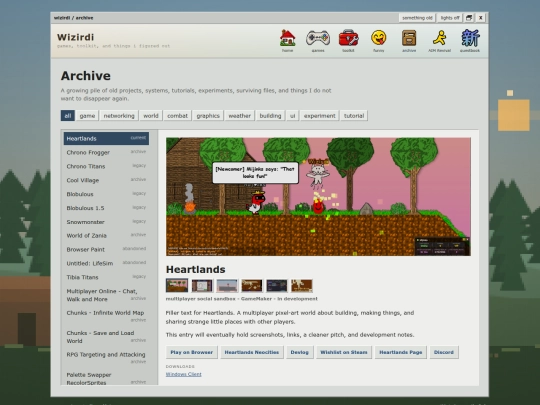Filter archive by 'combat' tag

pos(177,116)
